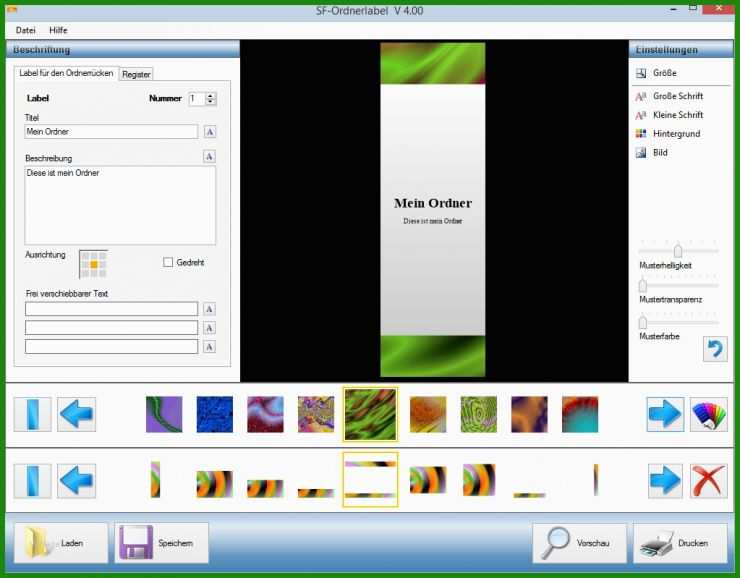The image size is (740, 578).
Task: Click the label preview in canvas
Action: click(433, 210)
